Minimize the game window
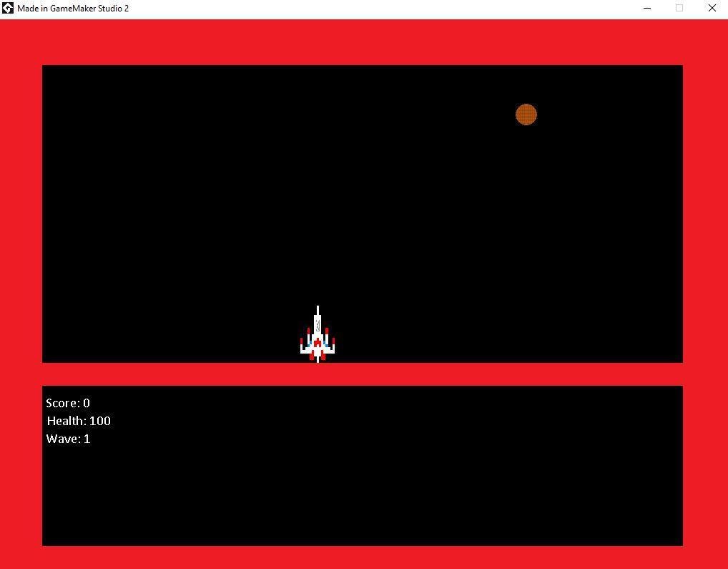 (x=647, y=8)
